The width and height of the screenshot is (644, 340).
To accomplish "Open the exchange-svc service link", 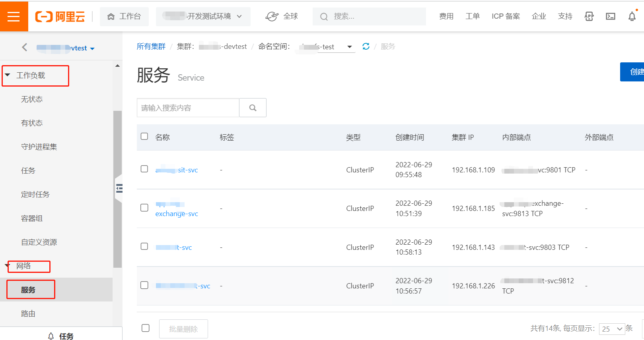I will pyautogui.click(x=177, y=209).
